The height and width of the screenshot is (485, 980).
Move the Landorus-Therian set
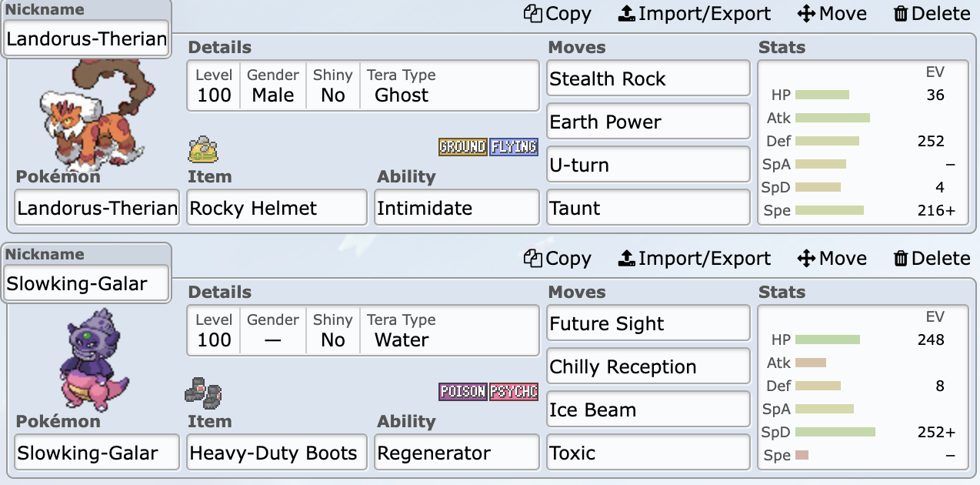point(832,14)
